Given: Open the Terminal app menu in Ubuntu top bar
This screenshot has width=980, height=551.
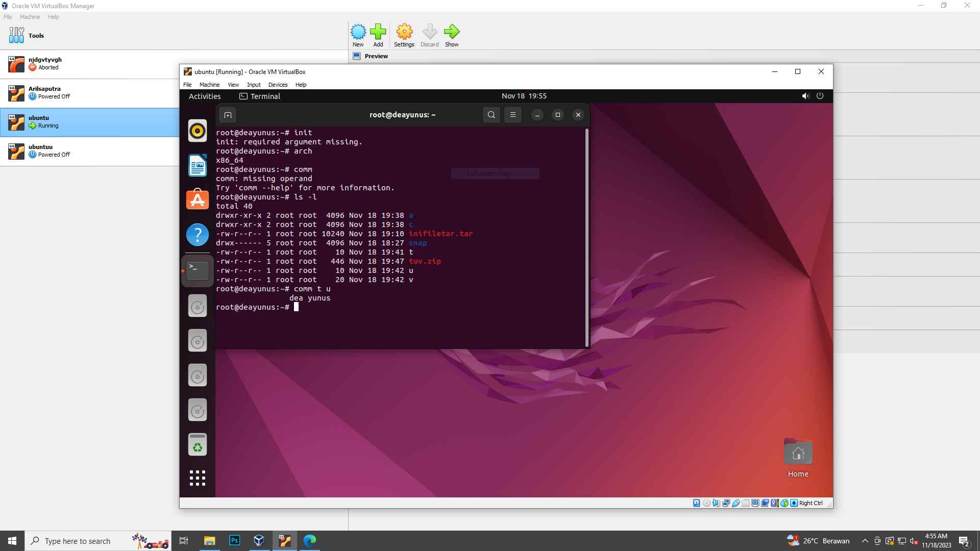Looking at the screenshot, I should (260, 96).
